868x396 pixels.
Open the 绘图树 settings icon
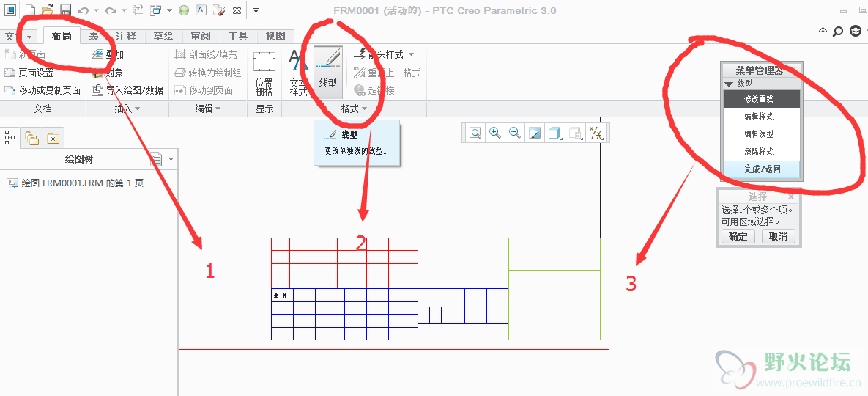click(157, 160)
